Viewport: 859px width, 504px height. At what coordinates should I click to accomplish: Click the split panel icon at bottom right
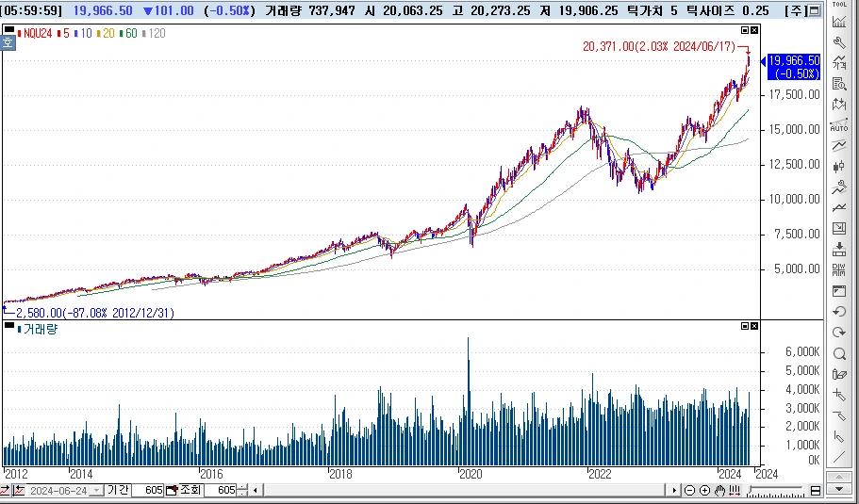816,490
